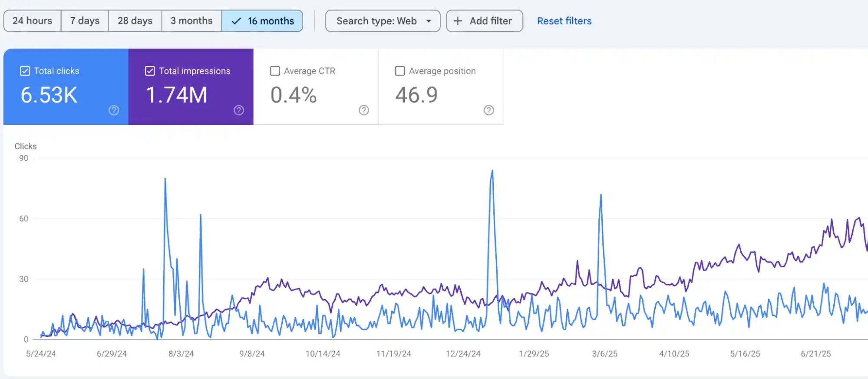Click the 12/24/24 clicks spike on chart
This screenshot has height=379, width=868.
492,172
